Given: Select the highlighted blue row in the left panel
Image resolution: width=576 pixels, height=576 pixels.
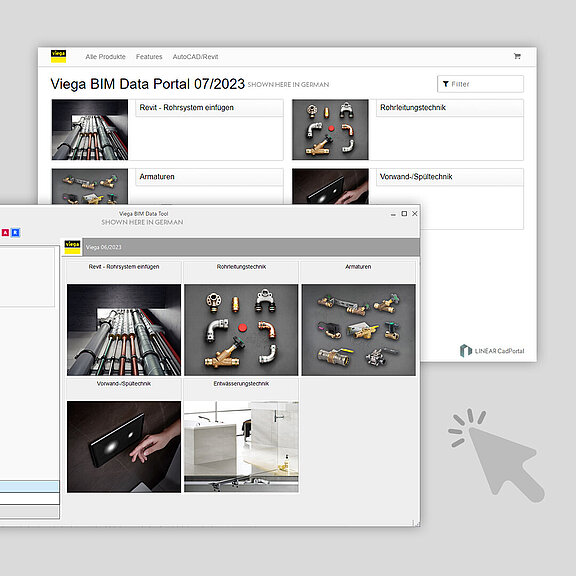Looking at the screenshot, I should pyautogui.click(x=29, y=486).
